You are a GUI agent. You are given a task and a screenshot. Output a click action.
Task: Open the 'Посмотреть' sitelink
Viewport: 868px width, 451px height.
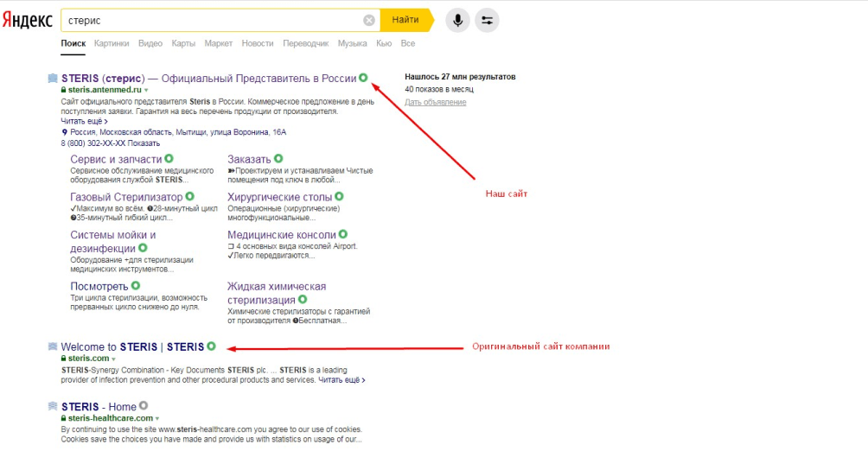point(99,286)
